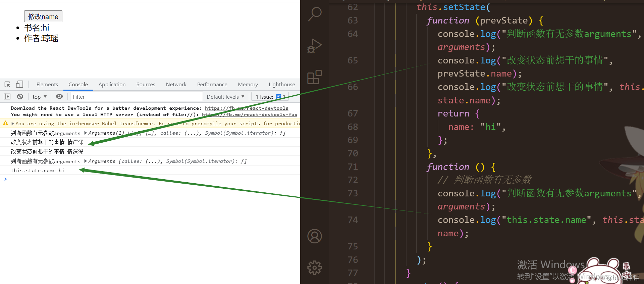This screenshot has width=644, height=284.
Task: Expand the Arguments [callee object
Action: tap(86, 161)
